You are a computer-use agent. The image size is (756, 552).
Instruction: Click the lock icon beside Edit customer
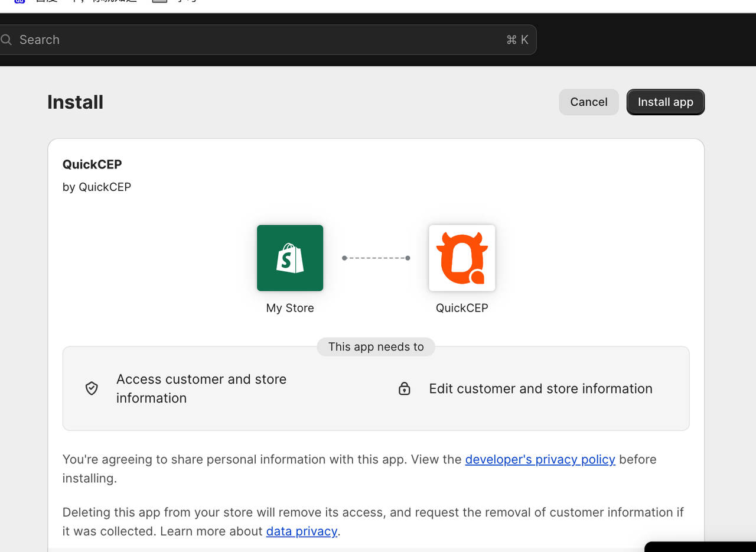coord(404,388)
